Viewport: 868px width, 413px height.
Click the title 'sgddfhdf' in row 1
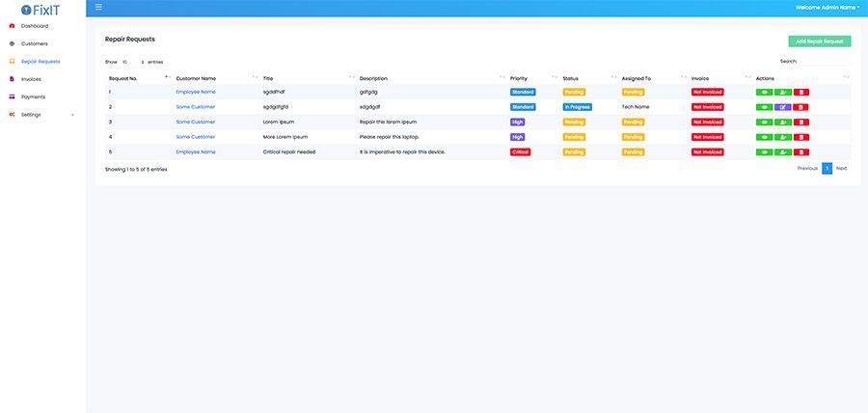(x=274, y=92)
